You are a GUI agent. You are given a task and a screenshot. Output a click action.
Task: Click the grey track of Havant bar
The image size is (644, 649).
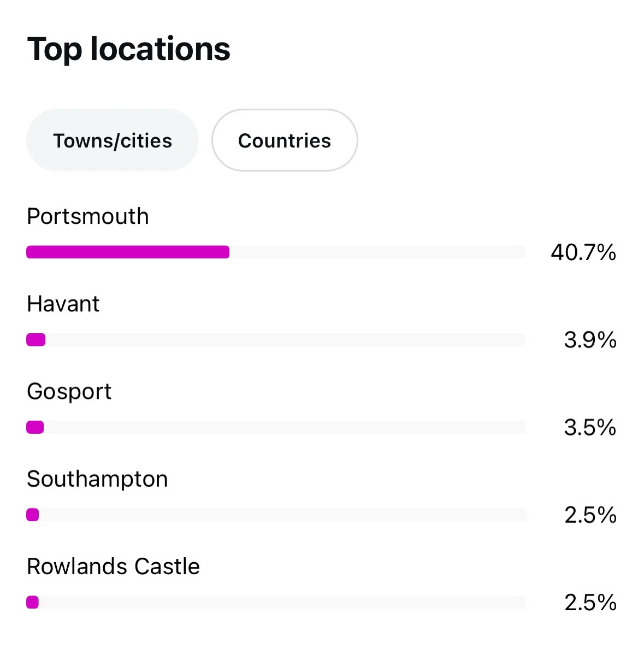[x=284, y=340]
